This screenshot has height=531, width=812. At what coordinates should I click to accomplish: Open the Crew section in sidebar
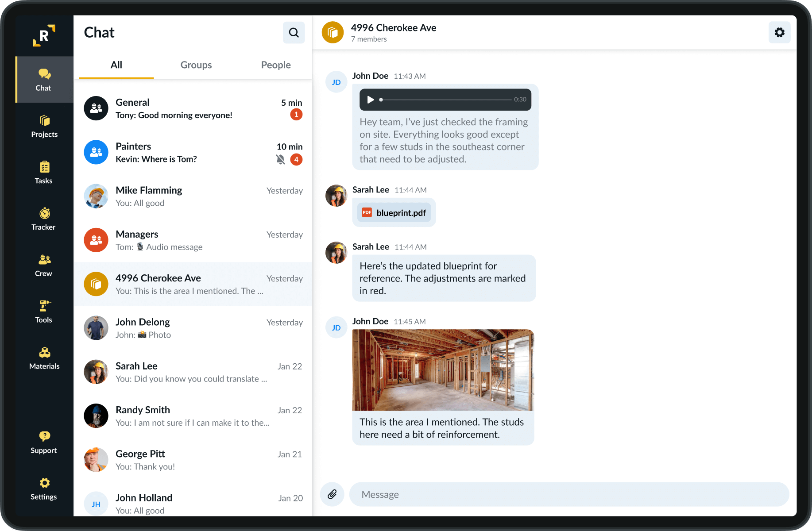point(44,265)
